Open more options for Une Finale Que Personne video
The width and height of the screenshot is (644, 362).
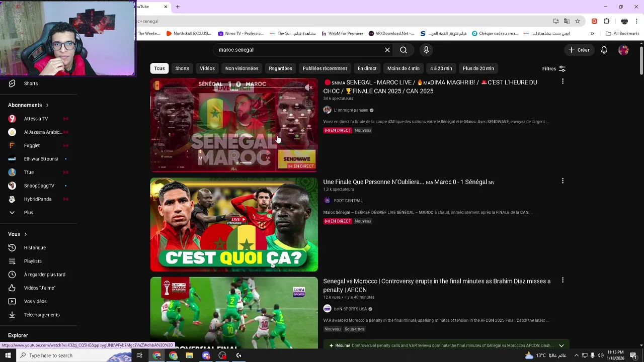[x=562, y=181]
